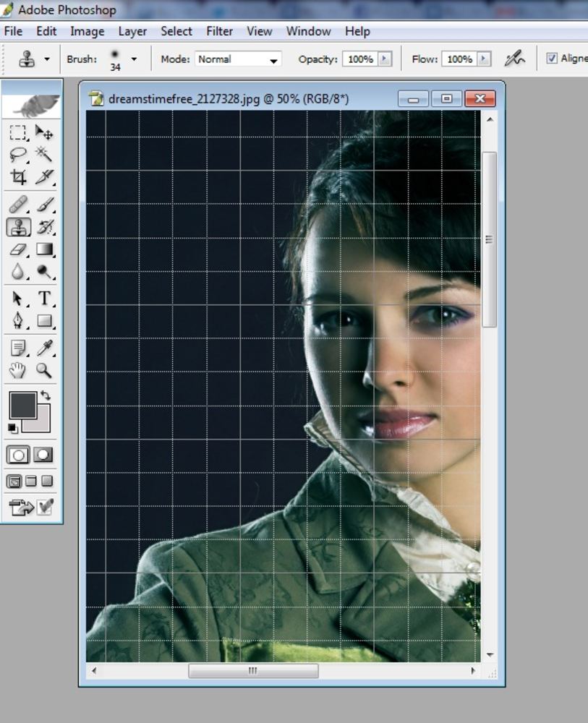Select the Path Selection tool
The height and width of the screenshot is (723, 588).
(x=18, y=299)
